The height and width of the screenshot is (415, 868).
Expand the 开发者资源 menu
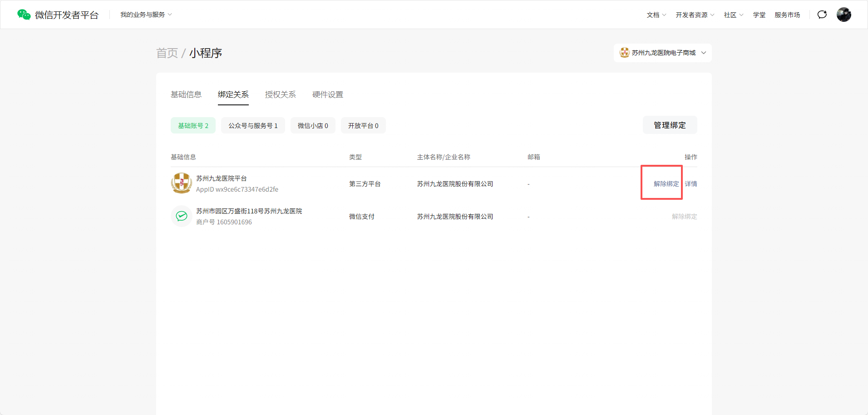tap(695, 15)
